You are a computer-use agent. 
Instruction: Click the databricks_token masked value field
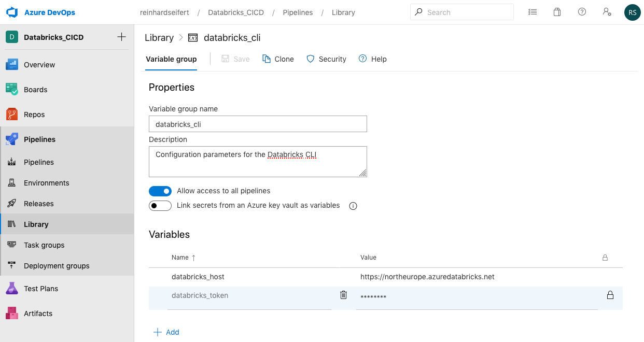coord(477,297)
